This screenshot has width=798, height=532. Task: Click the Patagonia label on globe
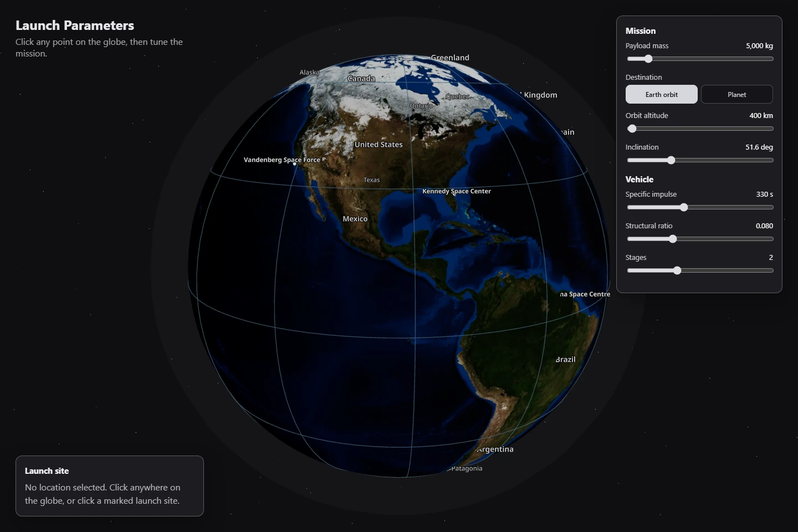467,469
